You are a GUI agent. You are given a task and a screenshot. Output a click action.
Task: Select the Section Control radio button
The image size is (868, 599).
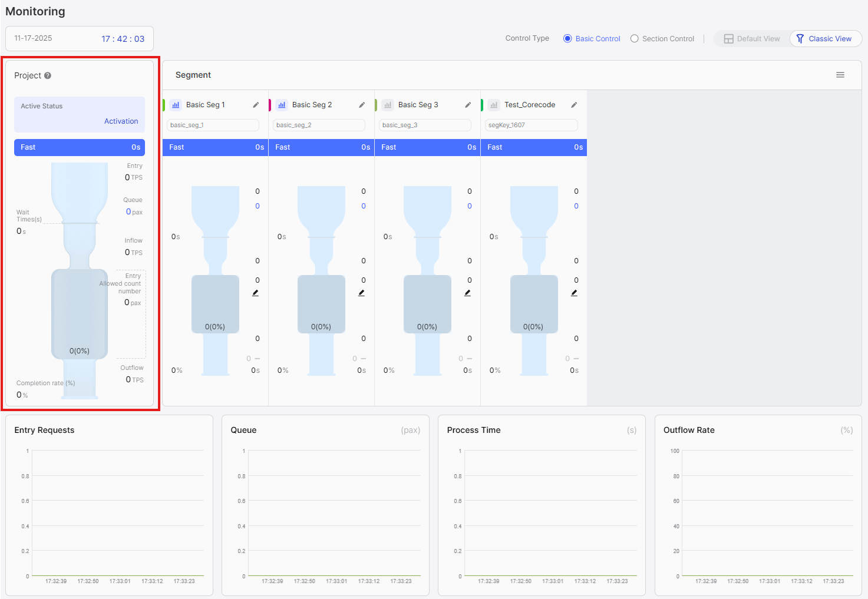coord(634,38)
